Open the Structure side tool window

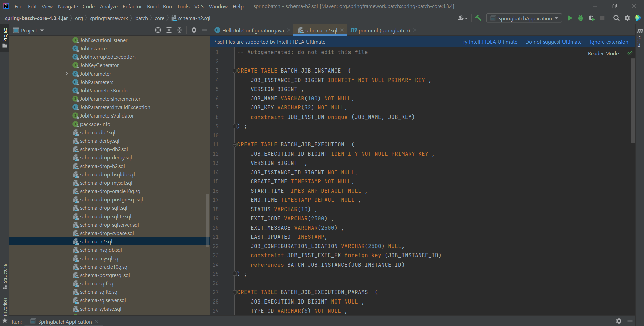5,277
